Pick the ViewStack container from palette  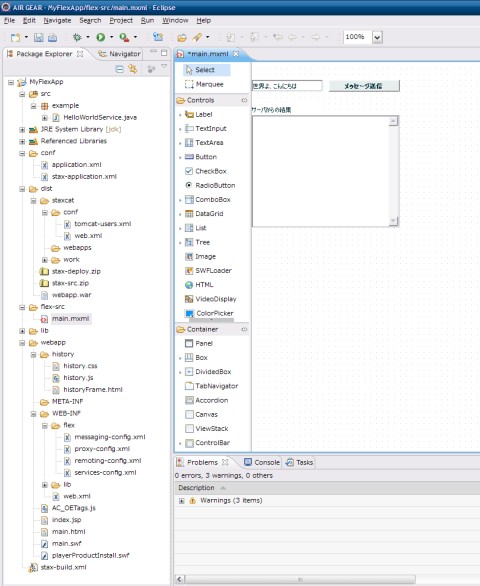pos(207,429)
